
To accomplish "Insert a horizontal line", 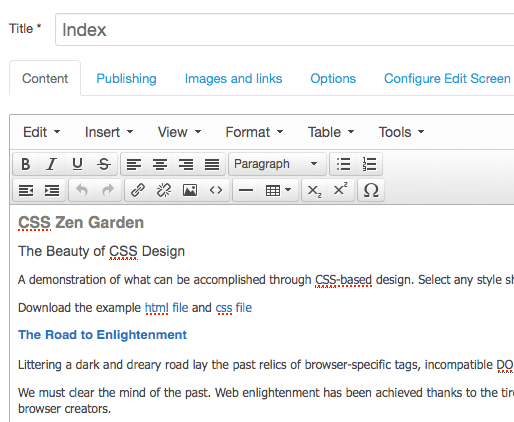I will tap(246, 190).
